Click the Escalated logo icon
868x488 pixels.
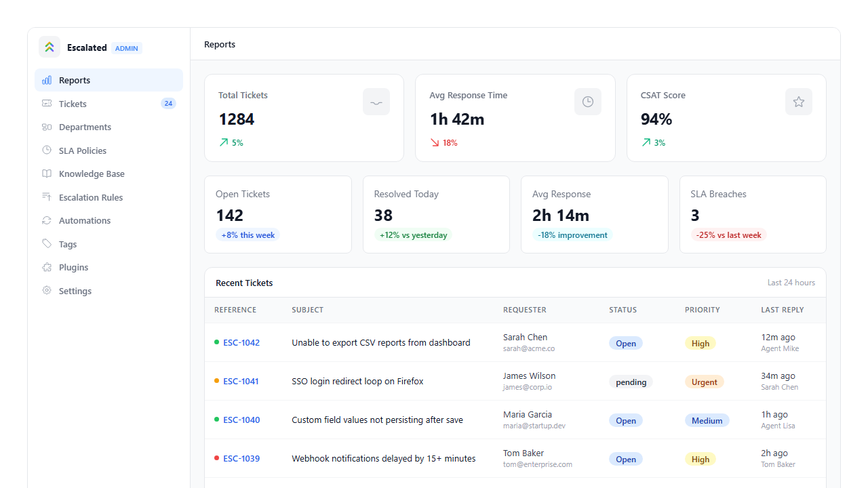click(x=50, y=47)
